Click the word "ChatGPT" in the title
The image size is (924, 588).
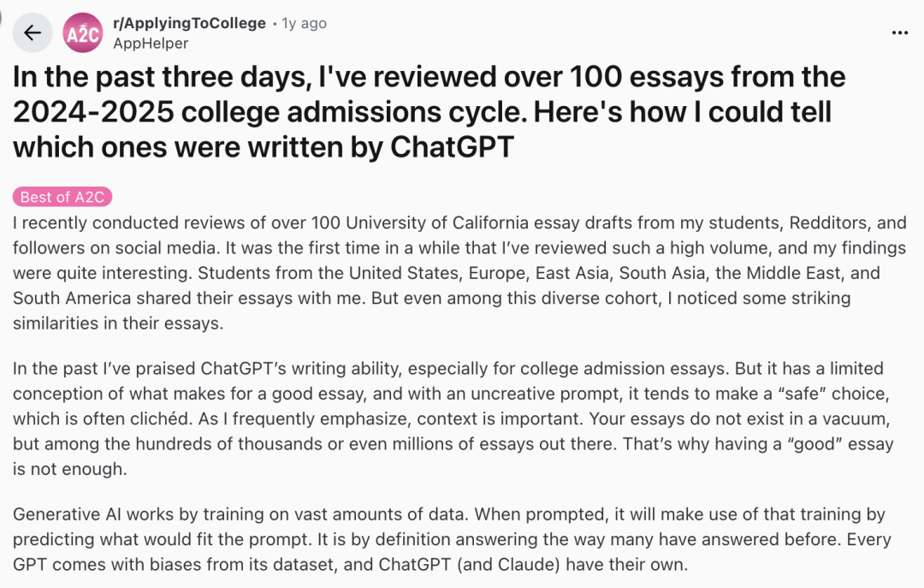[453, 146]
